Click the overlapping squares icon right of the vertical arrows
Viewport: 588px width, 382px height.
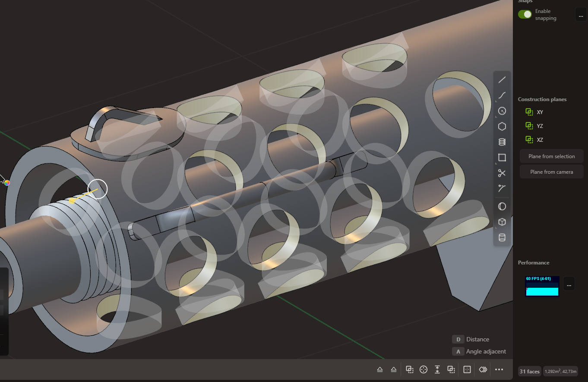(451, 369)
